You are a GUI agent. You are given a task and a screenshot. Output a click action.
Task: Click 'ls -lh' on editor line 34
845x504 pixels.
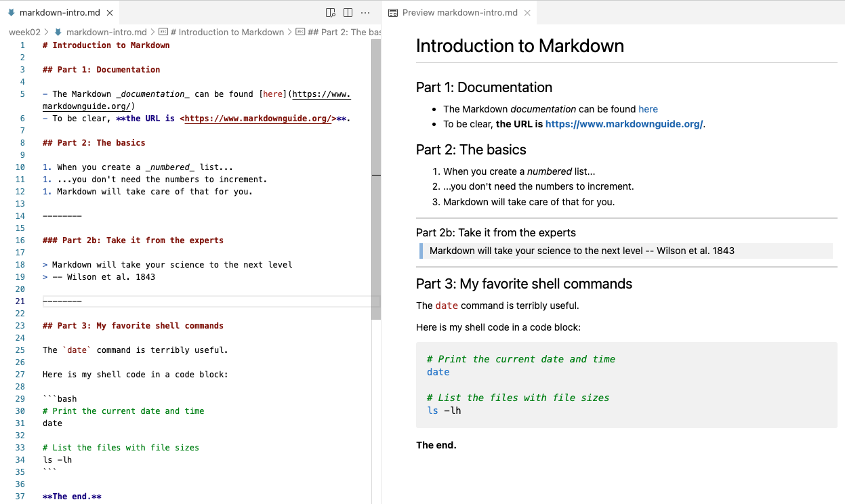point(58,460)
